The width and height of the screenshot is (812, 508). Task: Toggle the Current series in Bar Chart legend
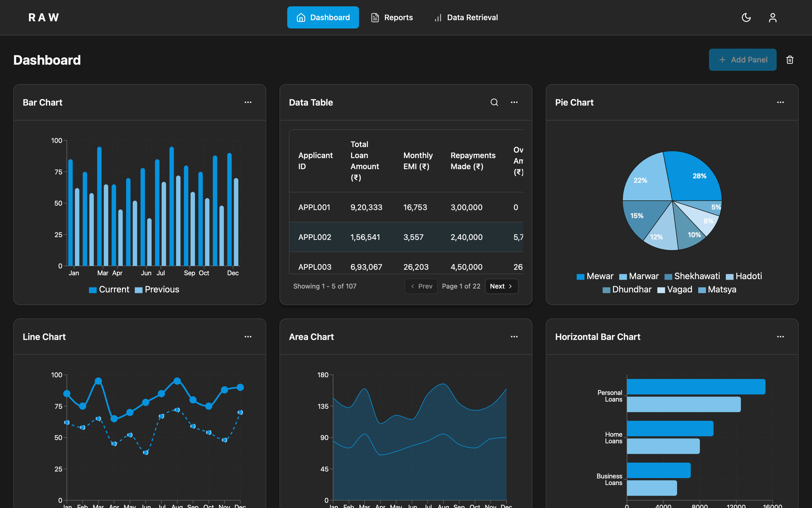point(109,289)
